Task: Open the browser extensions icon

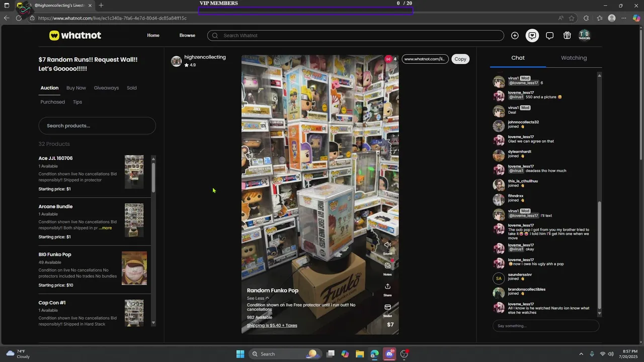Action: pyautogui.click(x=586, y=18)
